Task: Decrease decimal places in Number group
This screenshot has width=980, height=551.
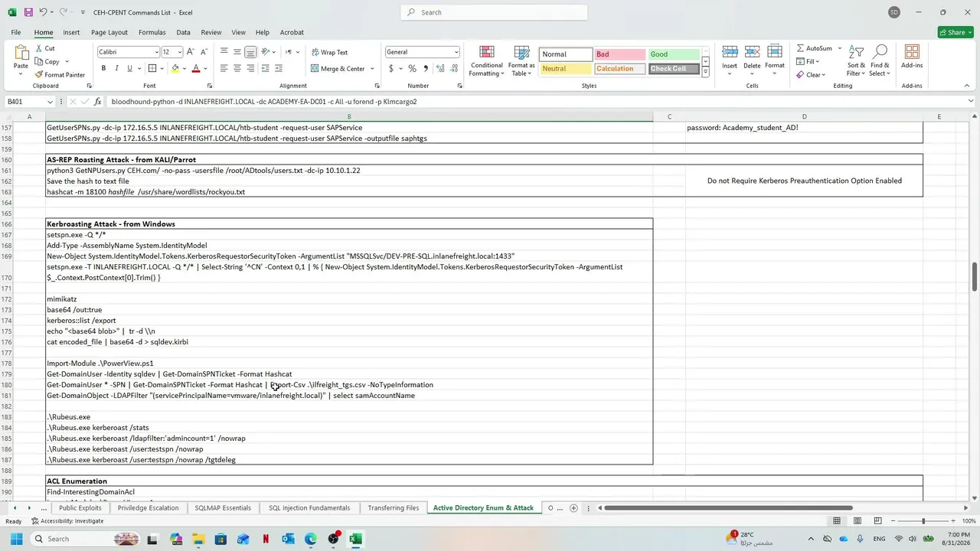Action: 452,69
